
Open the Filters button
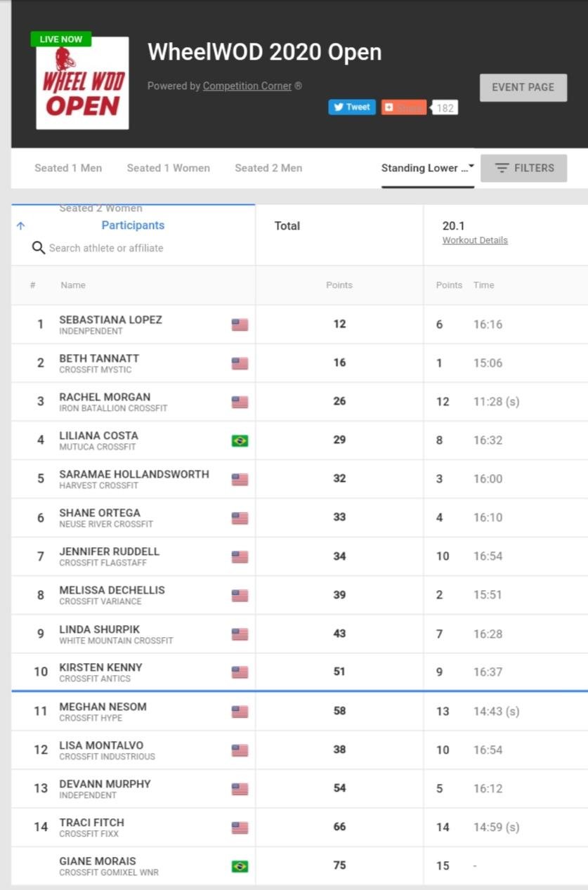click(523, 169)
